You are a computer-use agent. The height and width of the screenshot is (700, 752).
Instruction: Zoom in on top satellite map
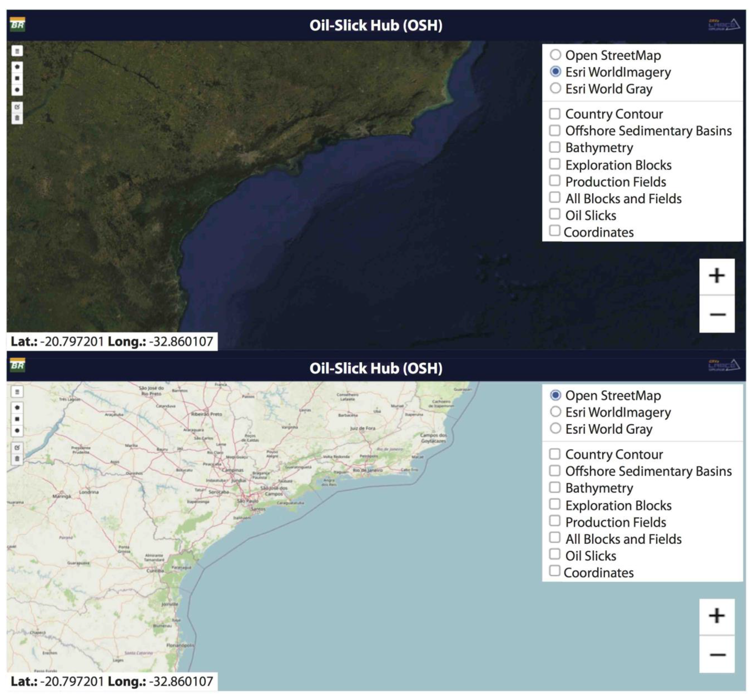point(716,276)
